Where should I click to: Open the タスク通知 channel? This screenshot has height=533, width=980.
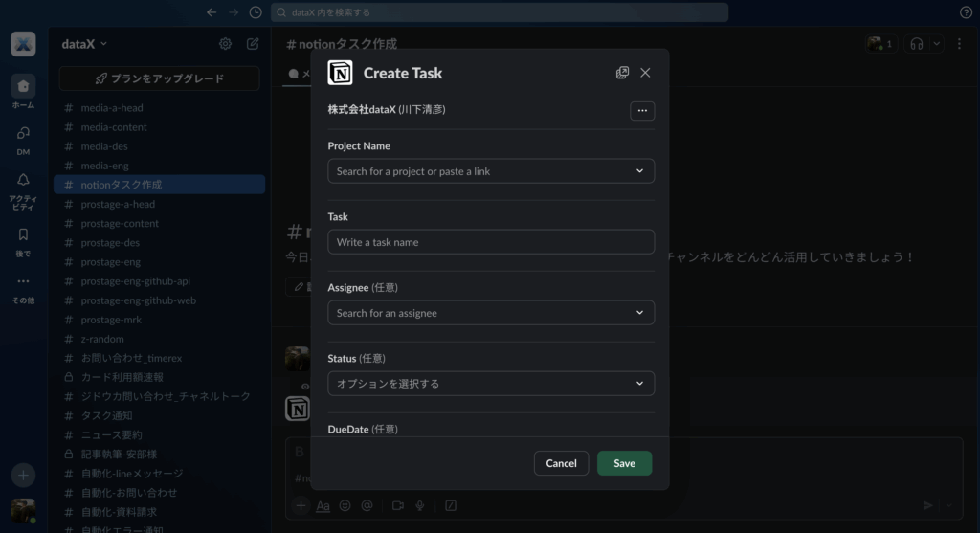160,415
